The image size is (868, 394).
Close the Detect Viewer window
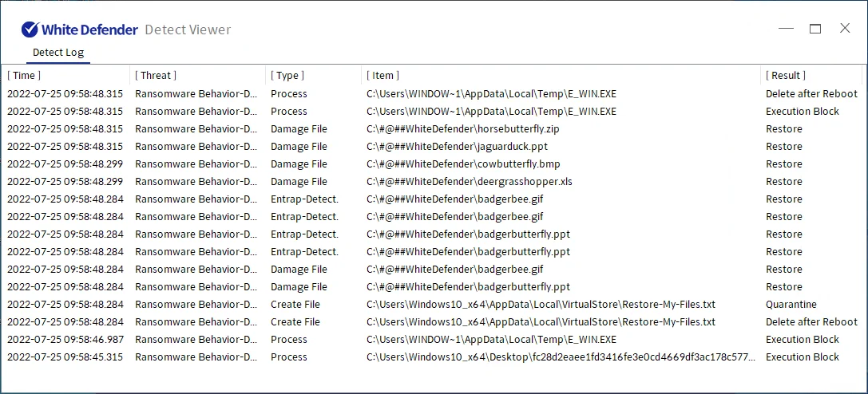(845, 29)
